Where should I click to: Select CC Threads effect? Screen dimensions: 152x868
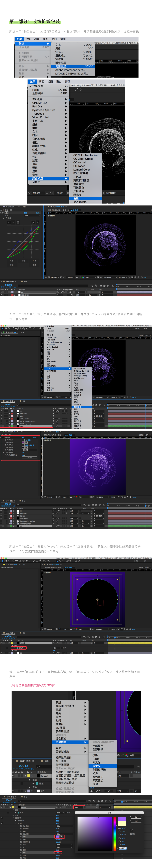(81, 378)
